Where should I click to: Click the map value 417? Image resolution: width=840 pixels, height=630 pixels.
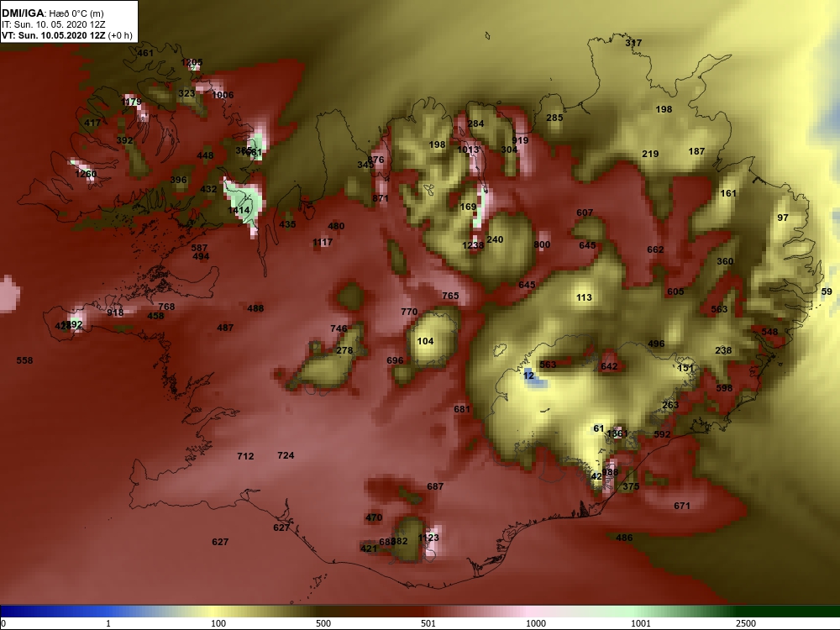click(92, 123)
